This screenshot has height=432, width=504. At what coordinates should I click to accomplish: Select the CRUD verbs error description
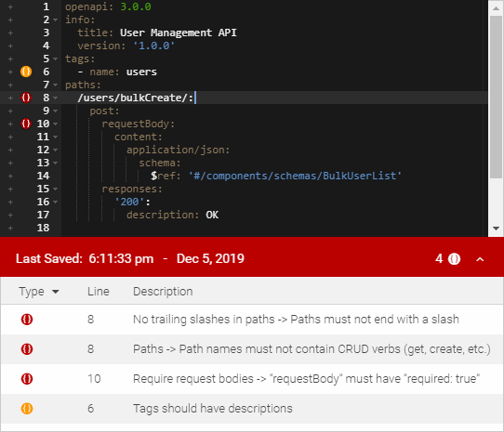[x=312, y=349]
